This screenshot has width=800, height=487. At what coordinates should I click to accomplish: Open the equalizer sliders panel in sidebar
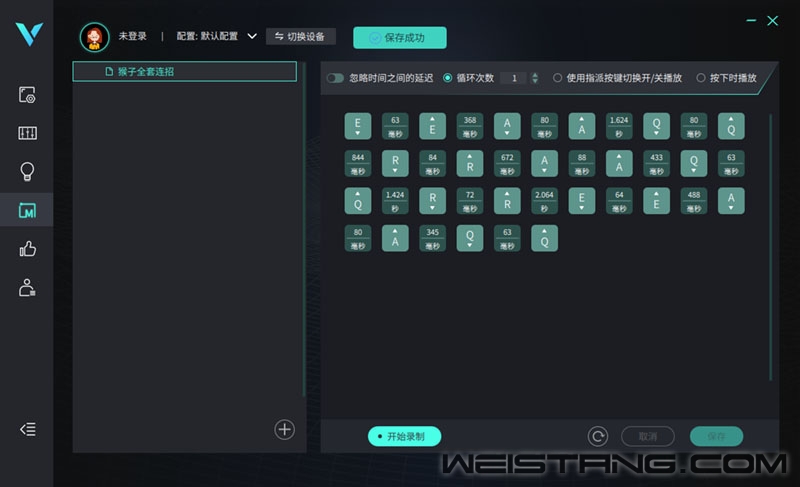pos(28,133)
